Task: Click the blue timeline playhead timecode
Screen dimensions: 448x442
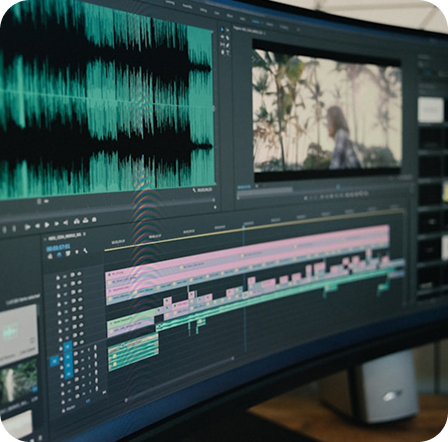Action: (x=58, y=248)
